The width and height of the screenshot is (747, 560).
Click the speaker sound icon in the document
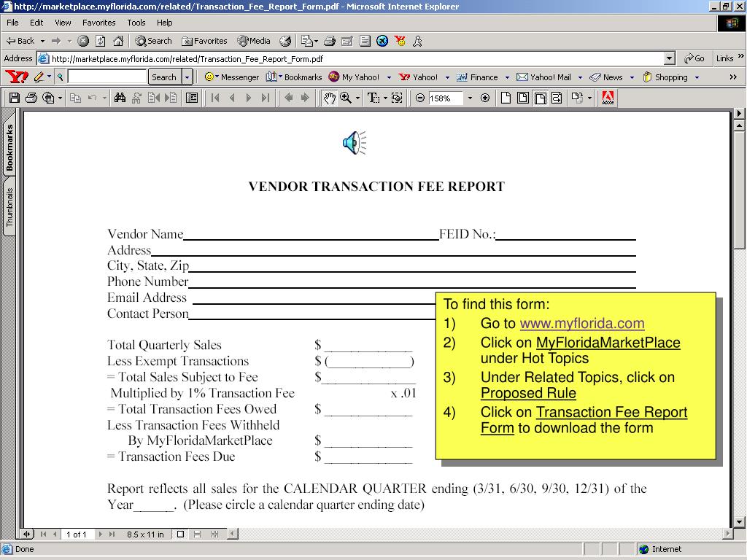click(x=355, y=142)
